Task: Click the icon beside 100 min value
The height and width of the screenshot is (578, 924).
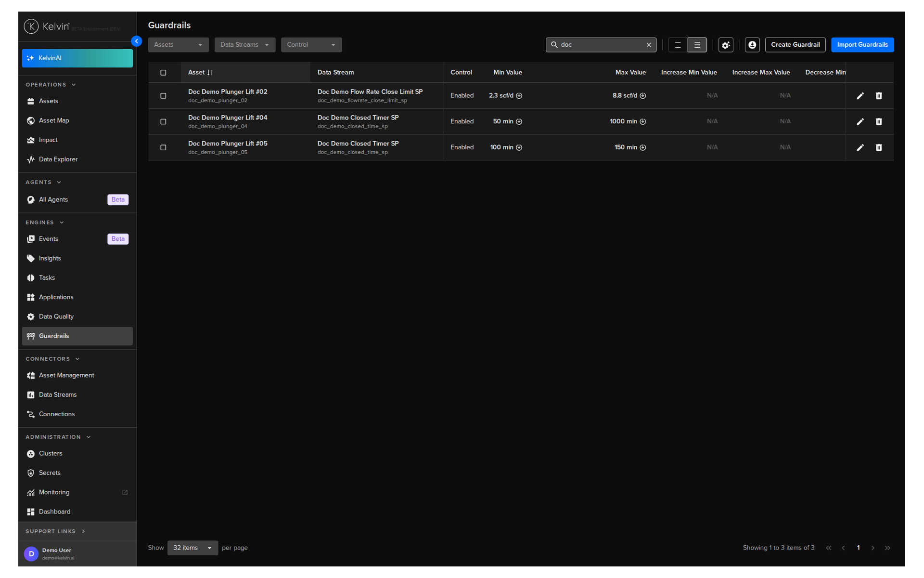Action: tap(519, 147)
